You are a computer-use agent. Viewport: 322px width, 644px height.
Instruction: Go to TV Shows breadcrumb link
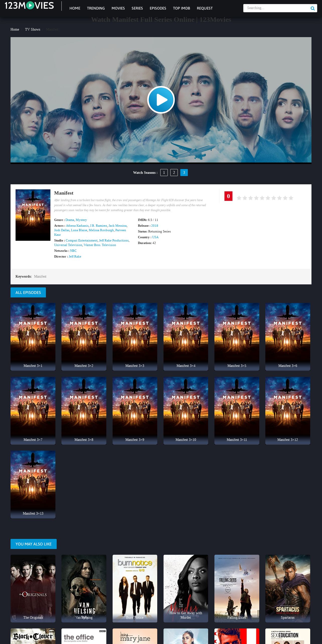[x=33, y=30]
